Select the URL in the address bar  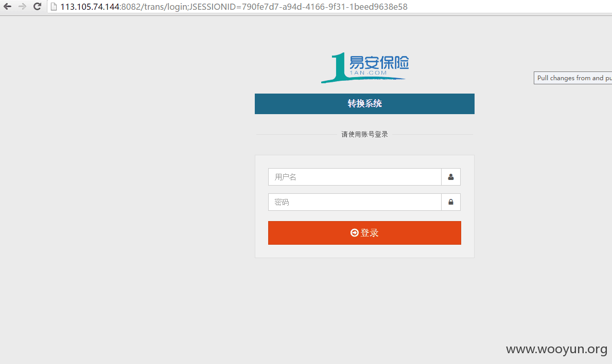point(234,7)
